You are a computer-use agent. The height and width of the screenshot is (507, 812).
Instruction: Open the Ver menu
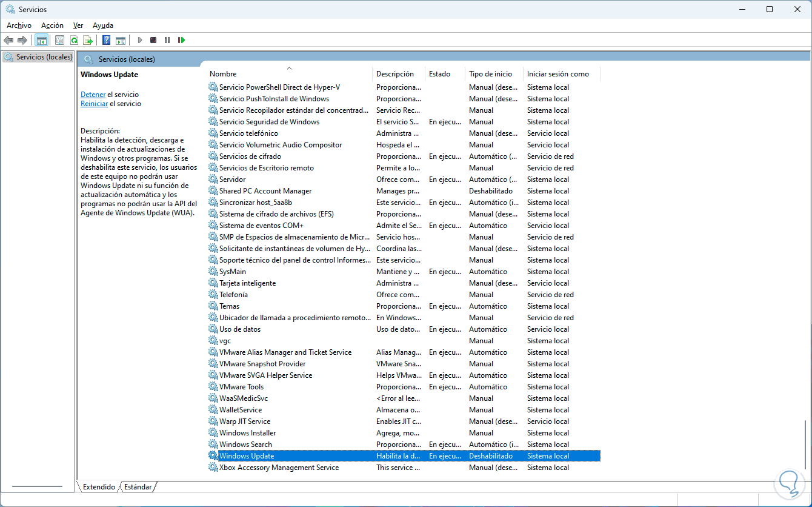click(78, 25)
